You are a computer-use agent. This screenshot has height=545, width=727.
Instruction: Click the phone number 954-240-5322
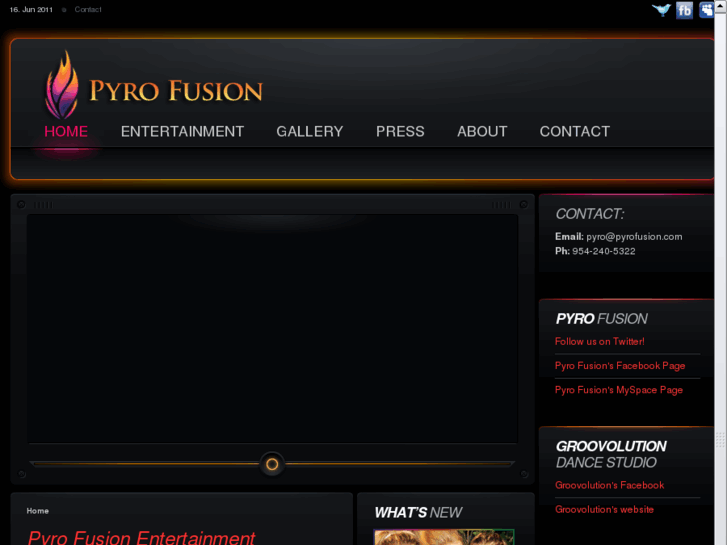coord(603,251)
